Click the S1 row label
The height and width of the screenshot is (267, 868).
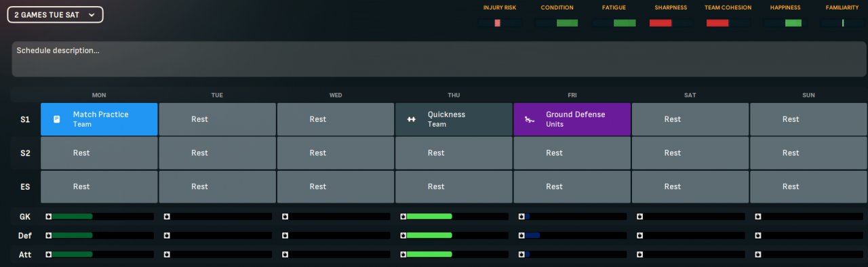(25, 119)
